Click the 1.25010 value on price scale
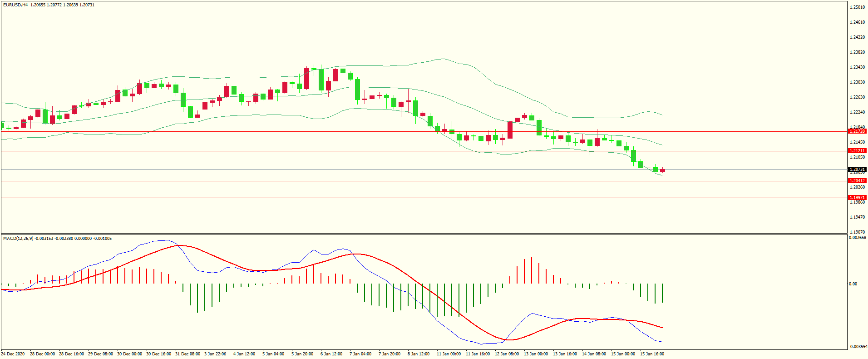The width and height of the screenshot is (868, 359). tap(857, 7)
